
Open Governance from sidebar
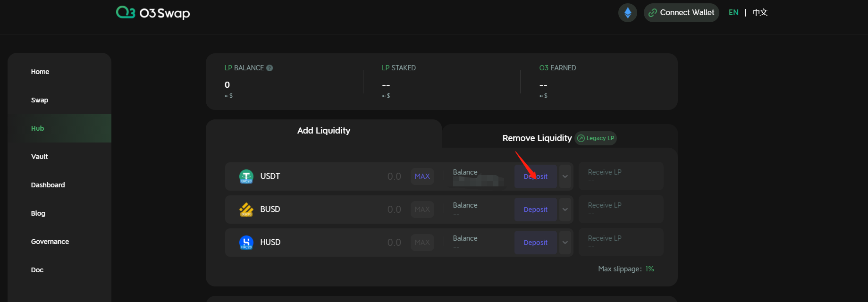[50, 242]
